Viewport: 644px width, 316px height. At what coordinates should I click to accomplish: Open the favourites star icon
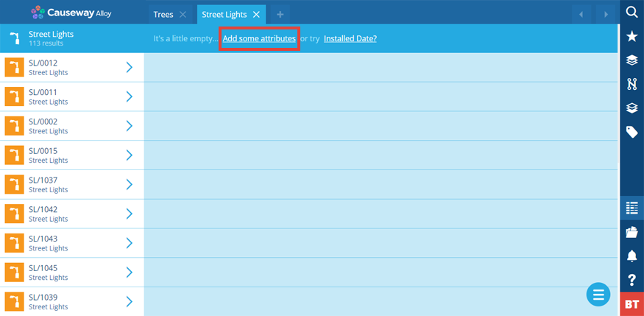click(x=631, y=37)
